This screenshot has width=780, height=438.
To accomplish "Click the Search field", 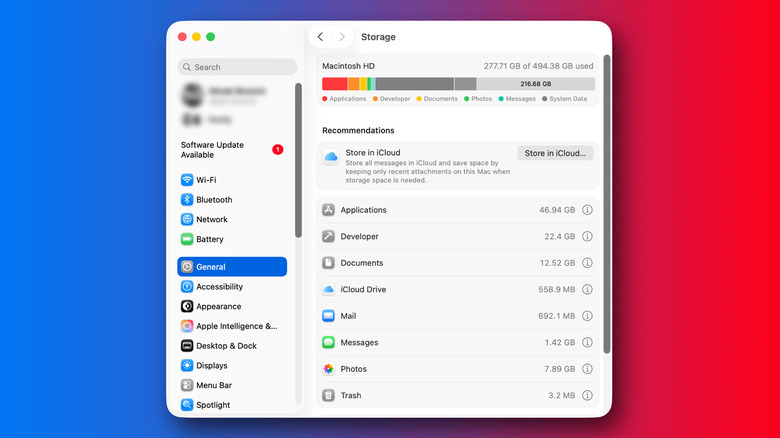I will (237, 67).
